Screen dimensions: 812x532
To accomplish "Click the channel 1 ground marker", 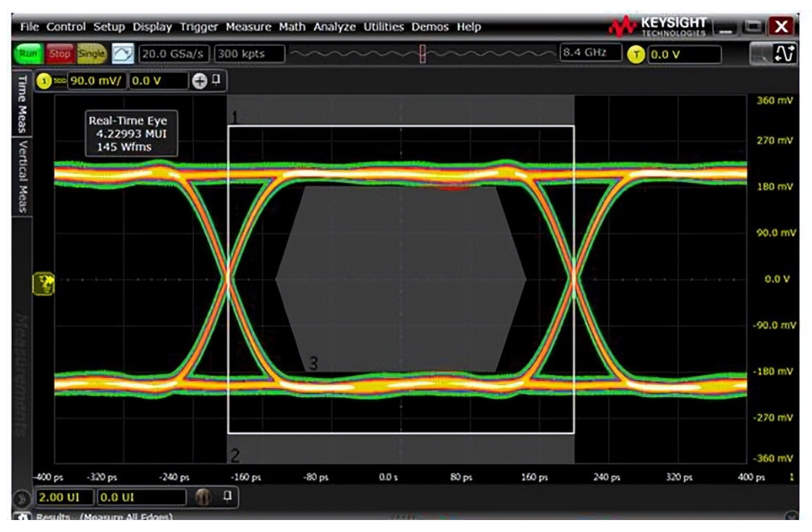I will point(45,282).
